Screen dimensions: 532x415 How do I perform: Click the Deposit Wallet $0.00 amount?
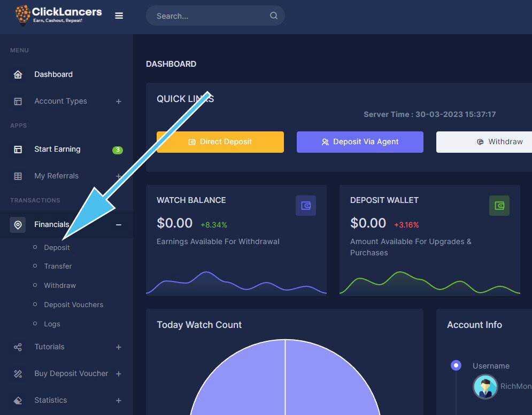pyautogui.click(x=368, y=223)
